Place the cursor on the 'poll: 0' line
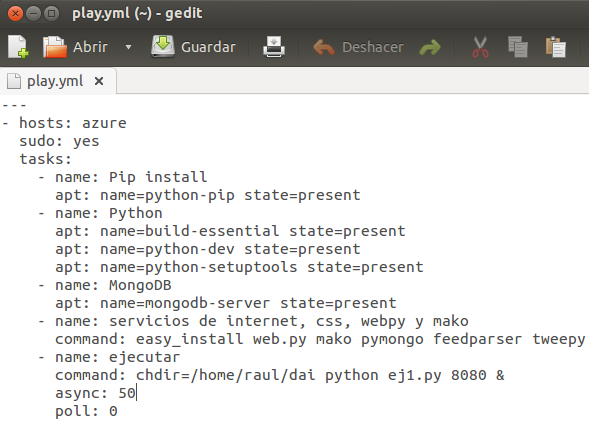The height and width of the screenshot is (436, 589). [x=86, y=411]
